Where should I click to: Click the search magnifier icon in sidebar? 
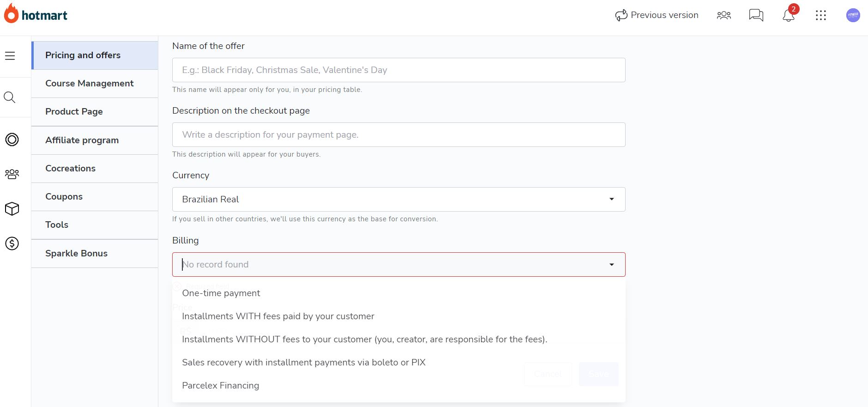10,97
